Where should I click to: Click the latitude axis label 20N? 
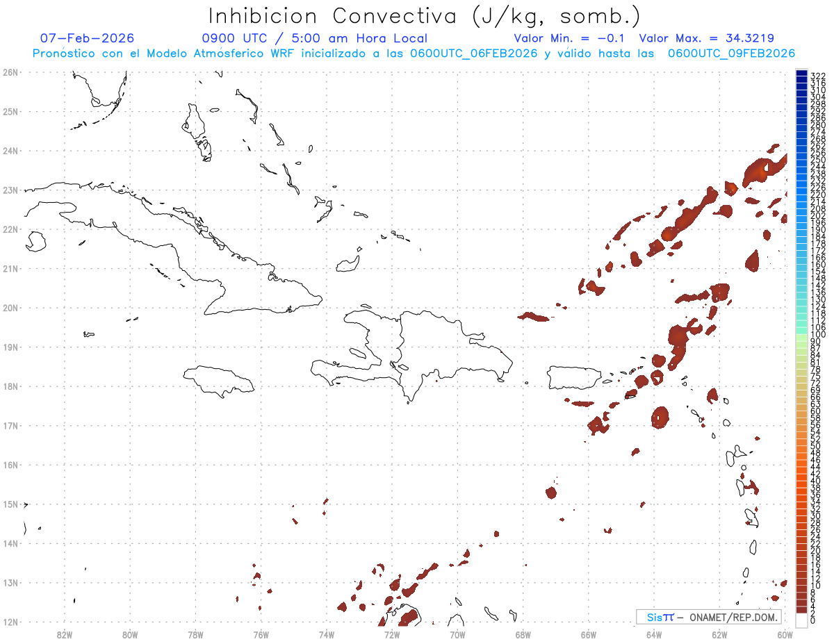coord(10,308)
